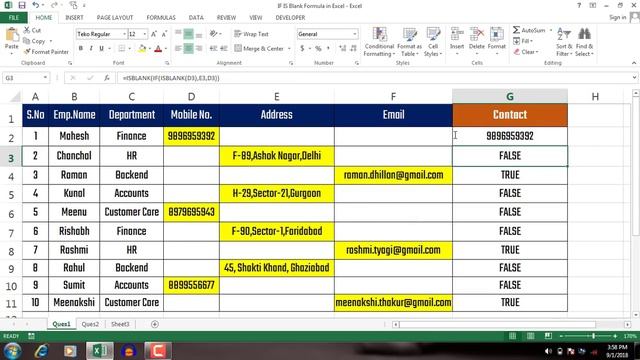The image size is (640, 360).
Task: Open the Sheet3 sheet tab
Action: [x=120, y=324]
